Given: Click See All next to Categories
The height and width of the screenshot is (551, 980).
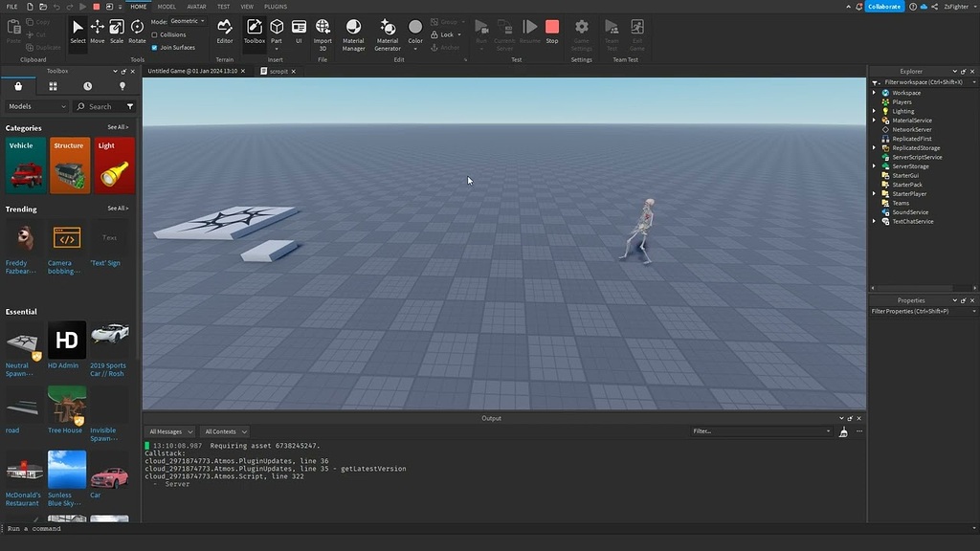Looking at the screenshot, I should [x=117, y=127].
